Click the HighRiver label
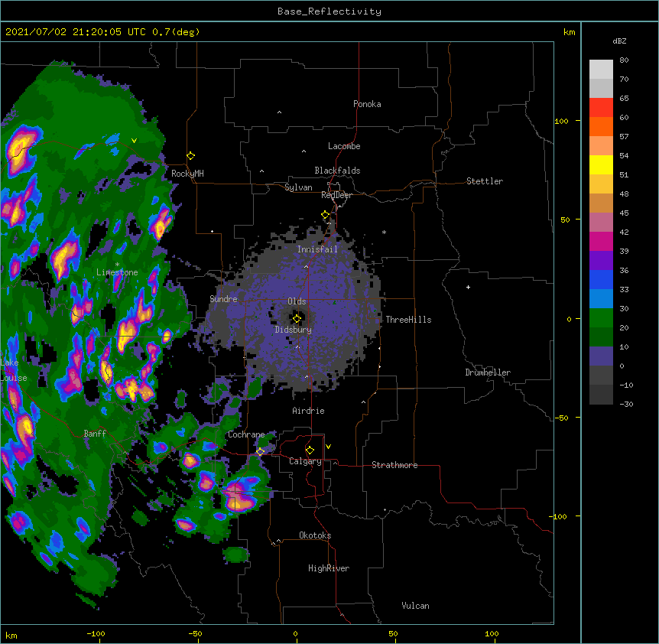Viewport: 659px width, 644px height. coord(329,568)
